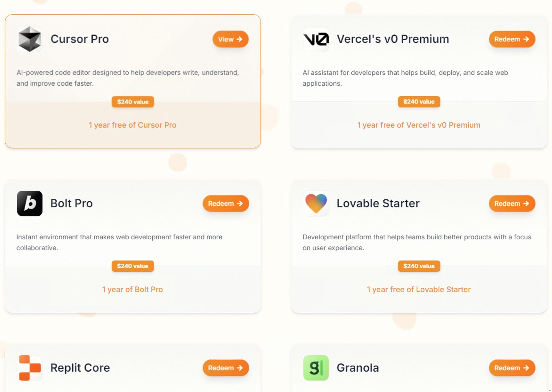The width and height of the screenshot is (552, 392).
Task: Redeem the Vercel's v0 Premium offer
Action: click(512, 39)
